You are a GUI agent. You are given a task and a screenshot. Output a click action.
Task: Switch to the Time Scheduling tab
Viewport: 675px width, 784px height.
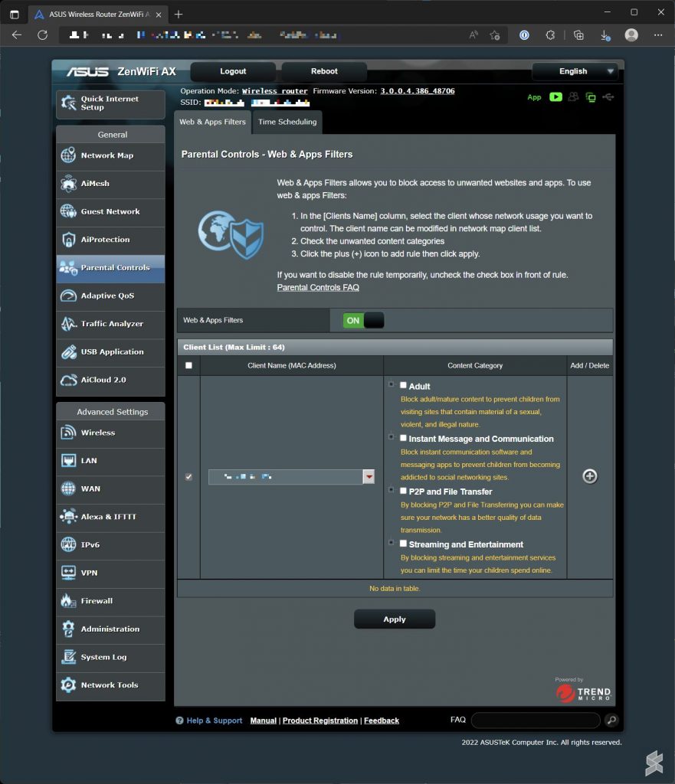point(287,122)
